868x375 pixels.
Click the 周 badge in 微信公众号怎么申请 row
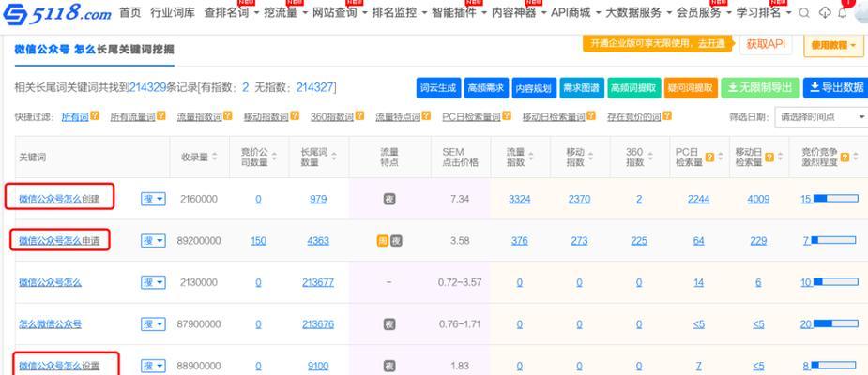pyautogui.click(x=383, y=241)
